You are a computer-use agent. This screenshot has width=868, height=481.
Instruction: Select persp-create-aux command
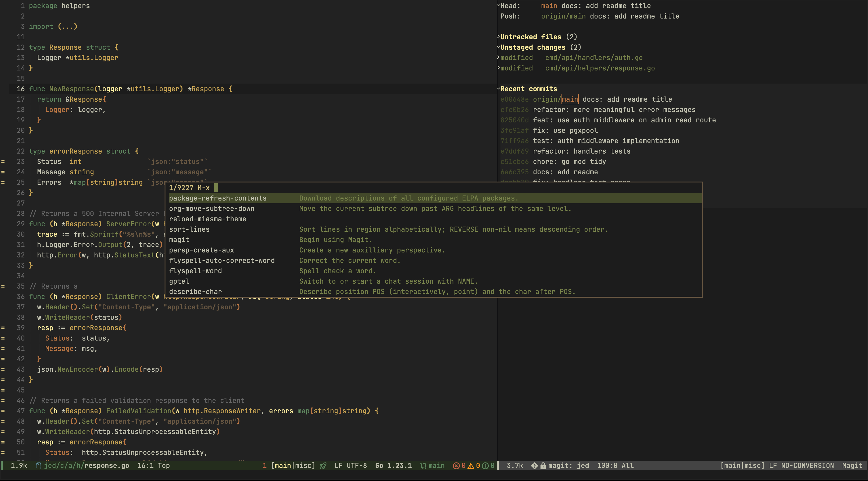pos(435,250)
